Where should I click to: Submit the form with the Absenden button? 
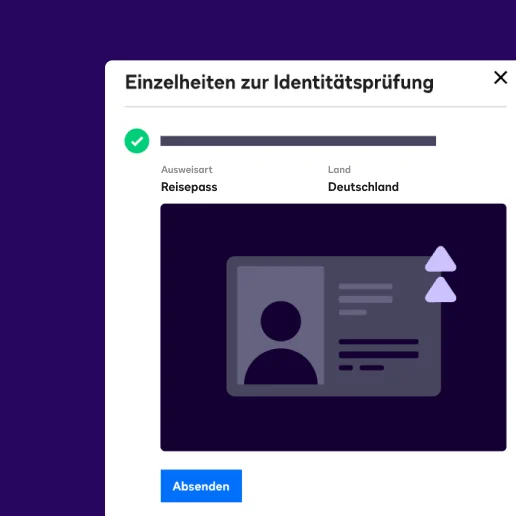click(x=201, y=486)
